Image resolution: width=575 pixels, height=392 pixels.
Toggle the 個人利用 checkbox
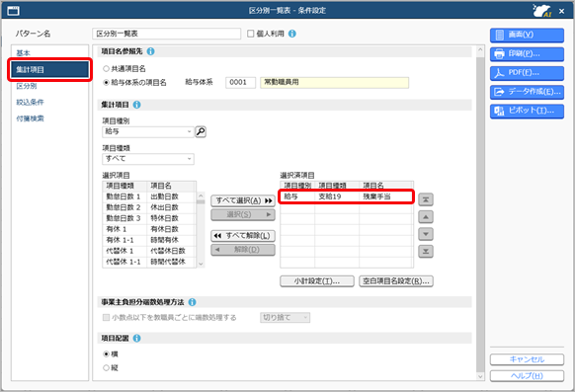pyautogui.click(x=251, y=34)
